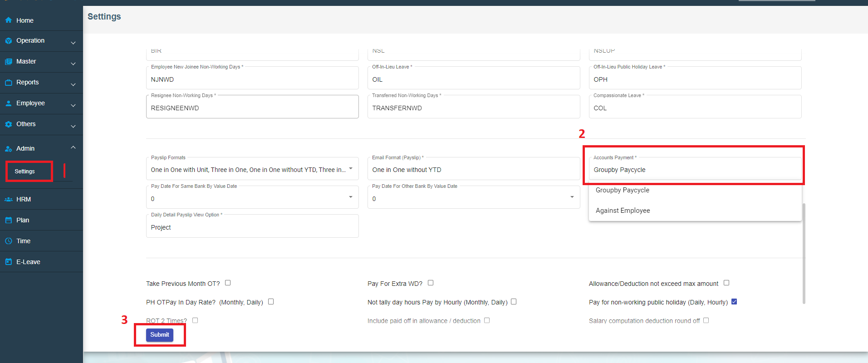Click the Time clock icon
Image resolution: width=868 pixels, height=363 pixels.
coord(8,241)
